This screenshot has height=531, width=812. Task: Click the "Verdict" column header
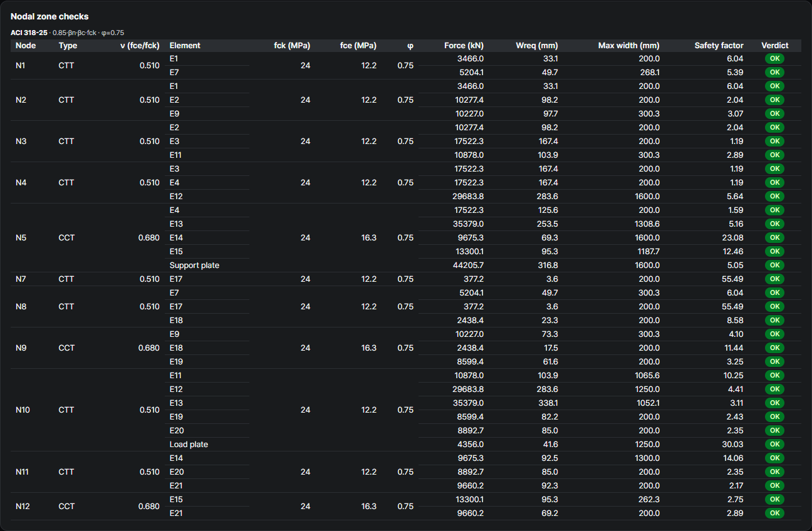(775, 46)
